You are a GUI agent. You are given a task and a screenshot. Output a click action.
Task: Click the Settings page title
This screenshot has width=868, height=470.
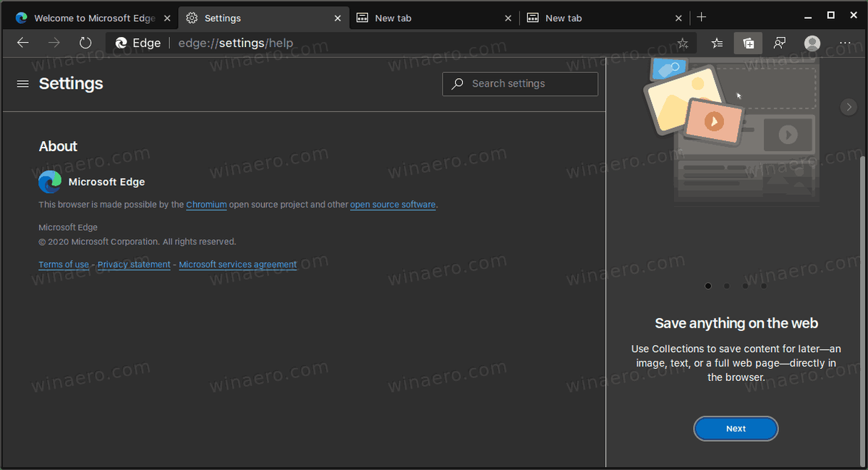click(71, 84)
